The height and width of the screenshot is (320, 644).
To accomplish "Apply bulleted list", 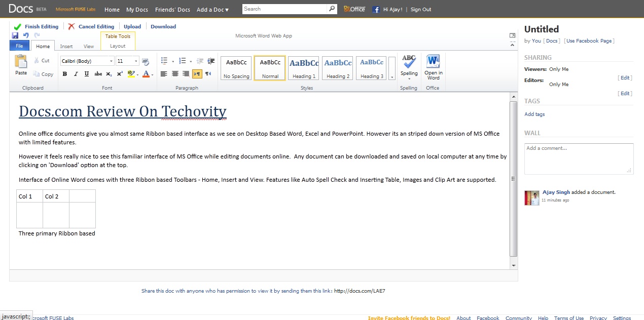I will (x=164, y=61).
